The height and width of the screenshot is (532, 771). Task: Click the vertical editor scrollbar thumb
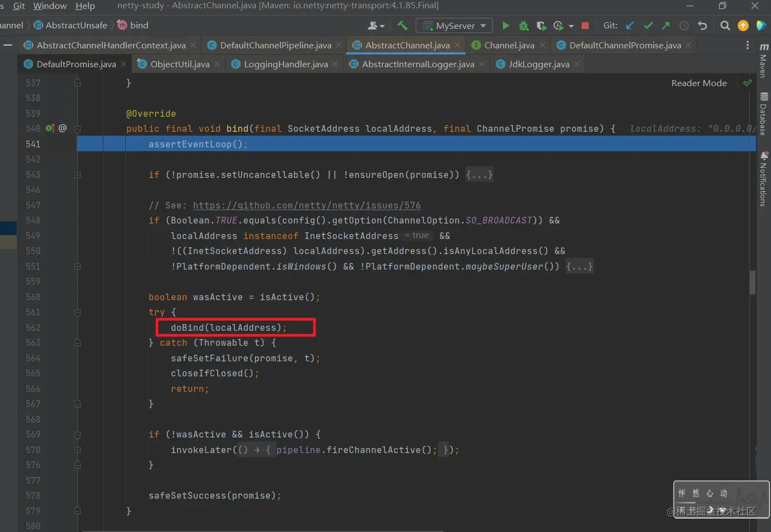(x=752, y=282)
